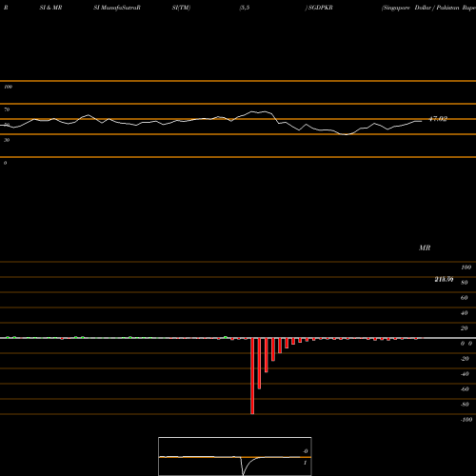Click the '70' level label on RSI chart

point(7,109)
